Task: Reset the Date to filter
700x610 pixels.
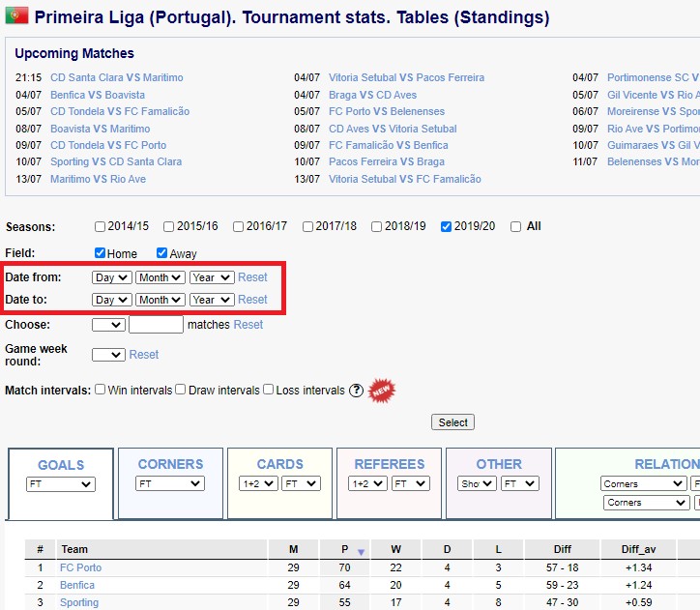Action: 252,300
